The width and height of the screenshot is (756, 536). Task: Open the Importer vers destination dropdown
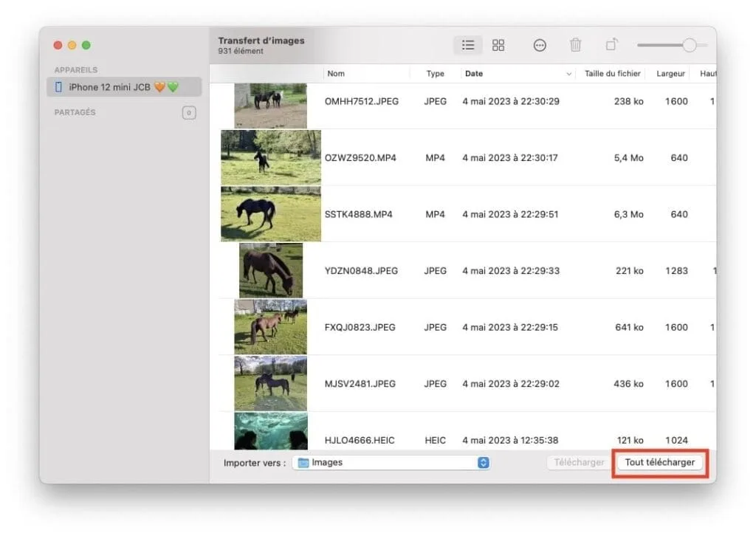click(484, 463)
